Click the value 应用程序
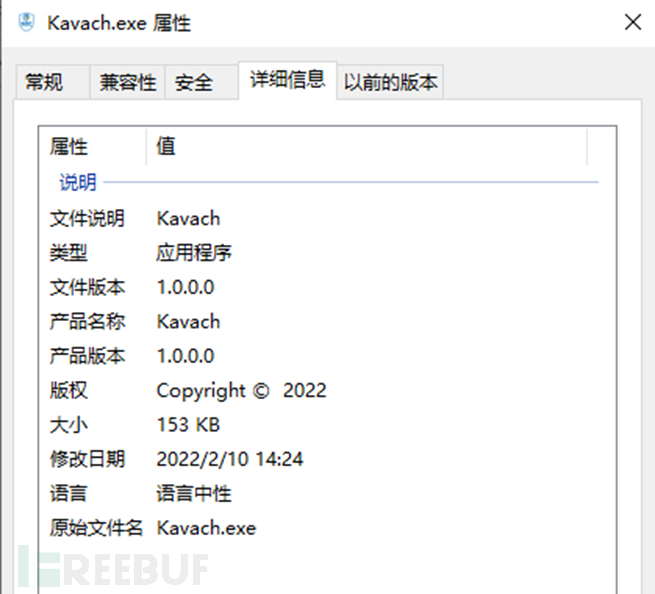The width and height of the screenshot is (655, 594). (x=194, y=253)
